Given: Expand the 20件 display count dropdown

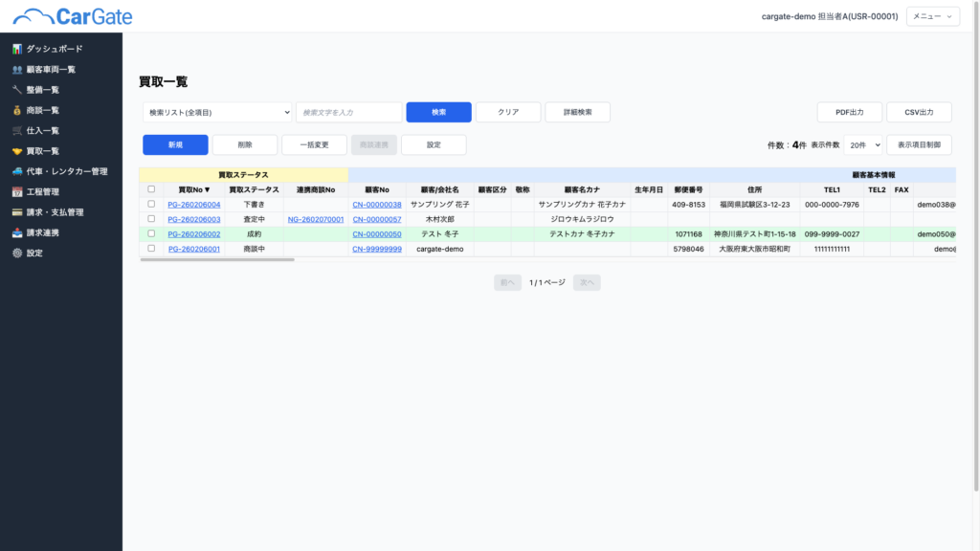Looking at the screenshot, I should point(864,144).
